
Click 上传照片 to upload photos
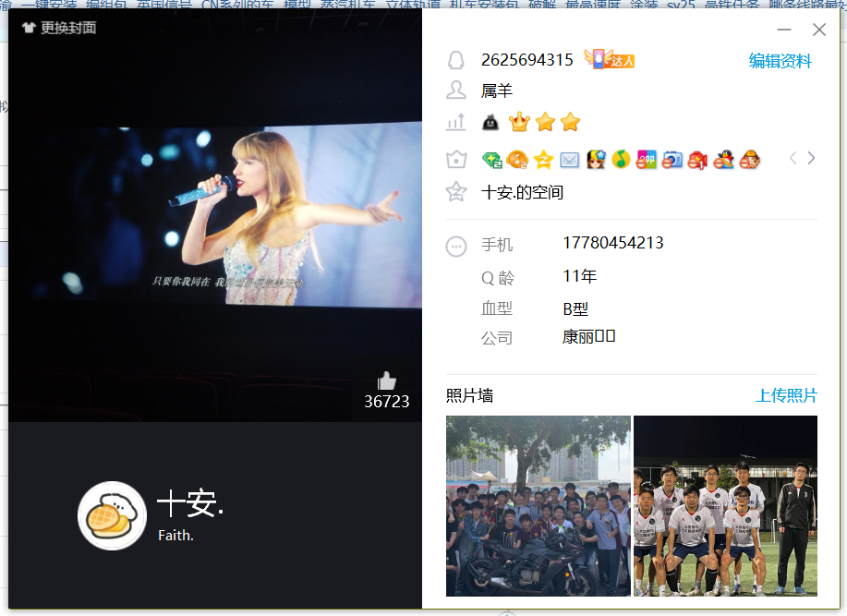tap(786, 395)
